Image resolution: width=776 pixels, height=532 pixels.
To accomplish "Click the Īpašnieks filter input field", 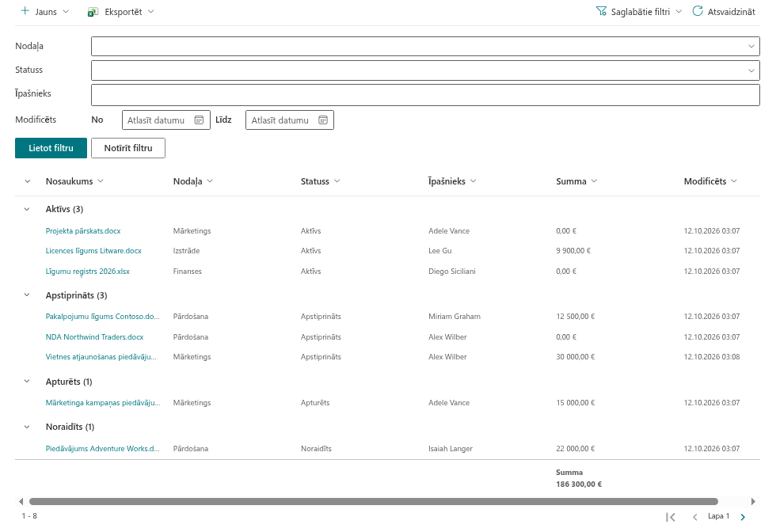I will 426,95.
